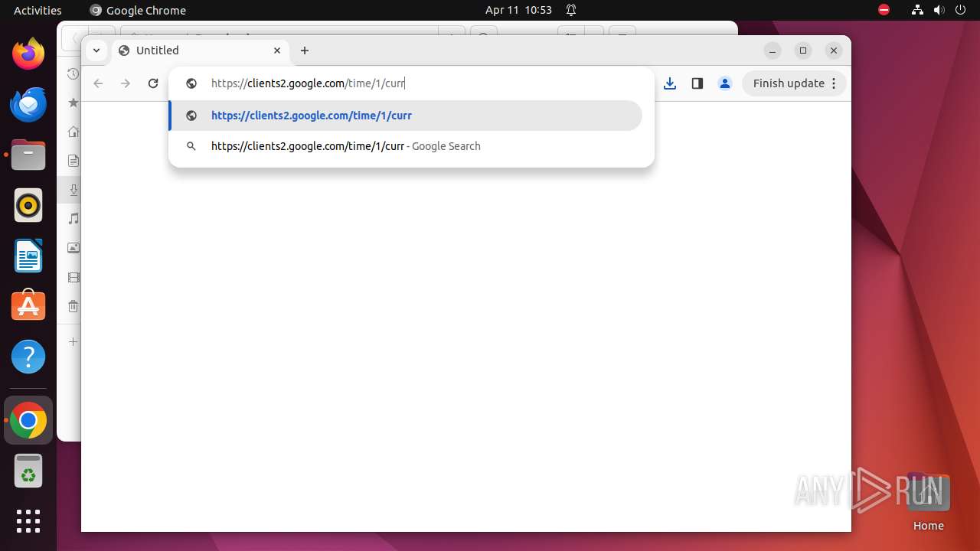Image resolution: width=980 pixels, height=551 pixels.
Task: Open a new Chrome tab
Action: coord(305,51)
